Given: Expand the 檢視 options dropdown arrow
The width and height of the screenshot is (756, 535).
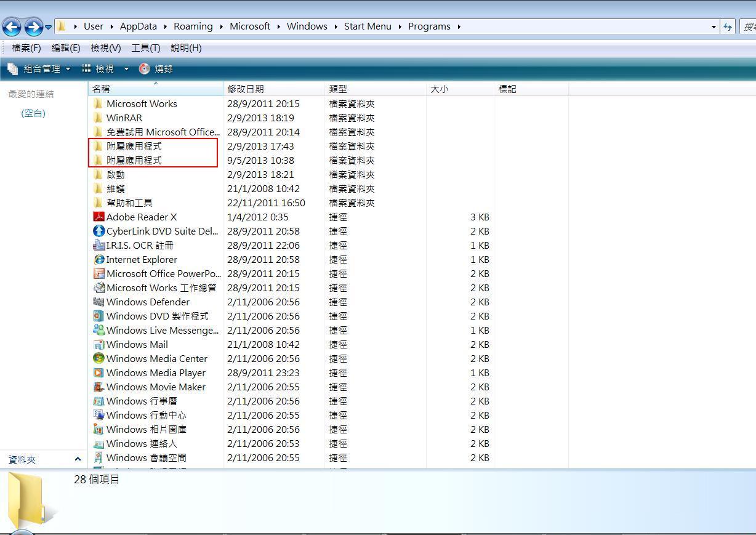Looking at the screenshot, I should pyautogui.click(x=126, y=69).
